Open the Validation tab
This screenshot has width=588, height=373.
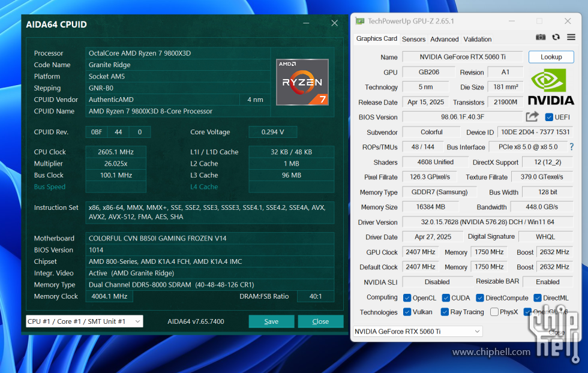(x=478, y=39)
